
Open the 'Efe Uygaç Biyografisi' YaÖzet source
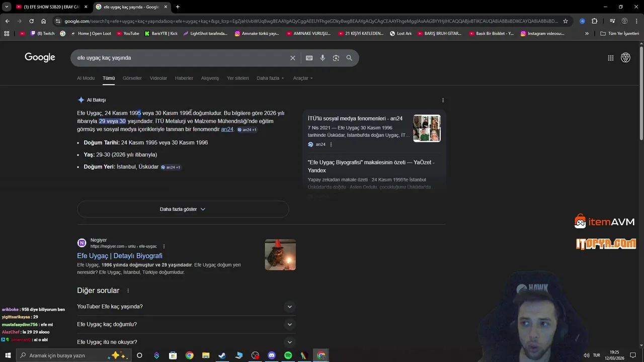pyautogui.click(x=371, y=166)
